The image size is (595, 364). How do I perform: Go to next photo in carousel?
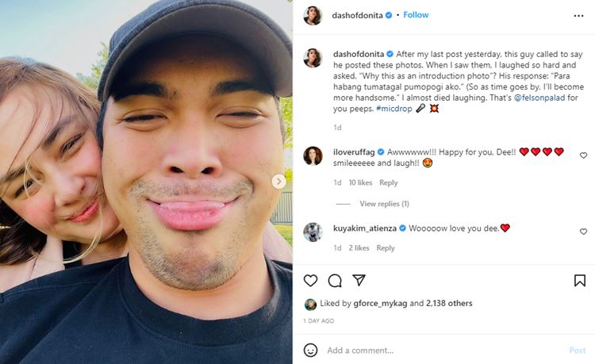(x=279, y=182)
